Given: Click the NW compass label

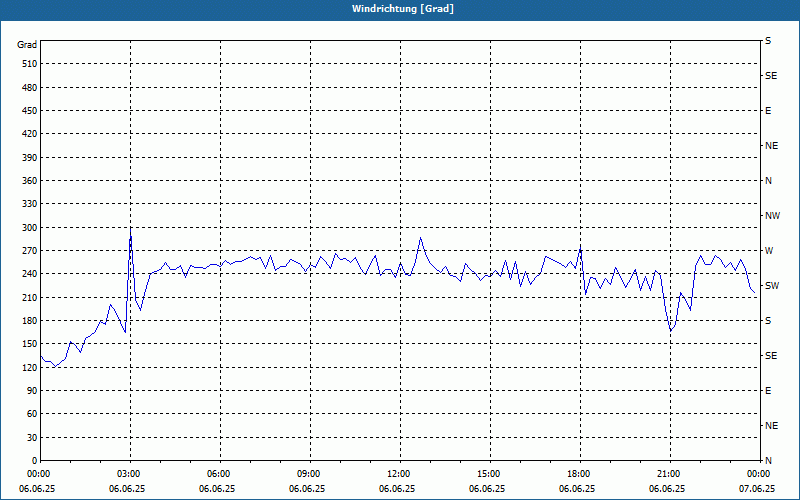Looking at the screenshot, I should coord(772,216).
